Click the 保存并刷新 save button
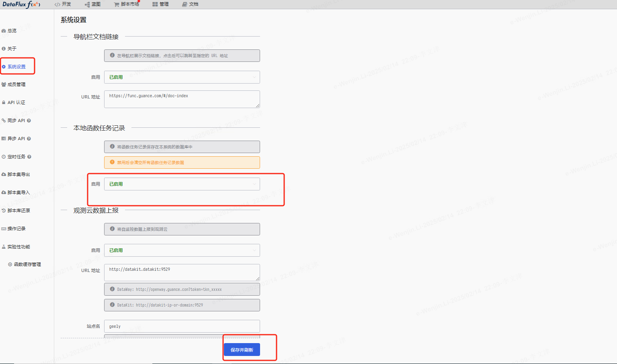The height and width of the screenshot is (364, 617). [242, 350]
